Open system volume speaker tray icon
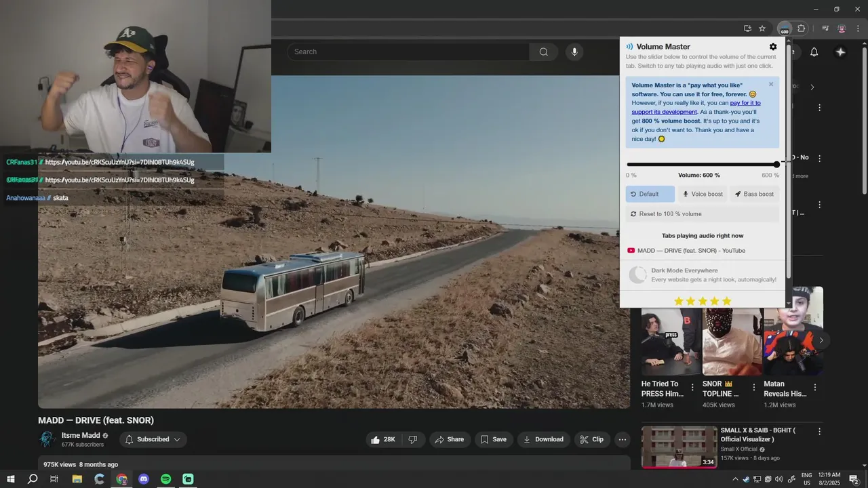 point(779,479)
